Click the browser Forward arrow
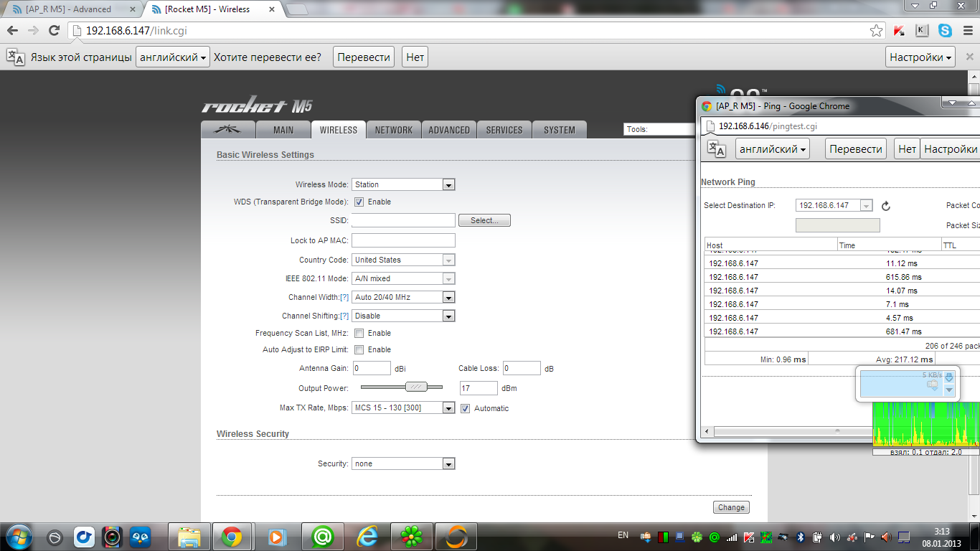The image size is (980, 551). point(33,30)
